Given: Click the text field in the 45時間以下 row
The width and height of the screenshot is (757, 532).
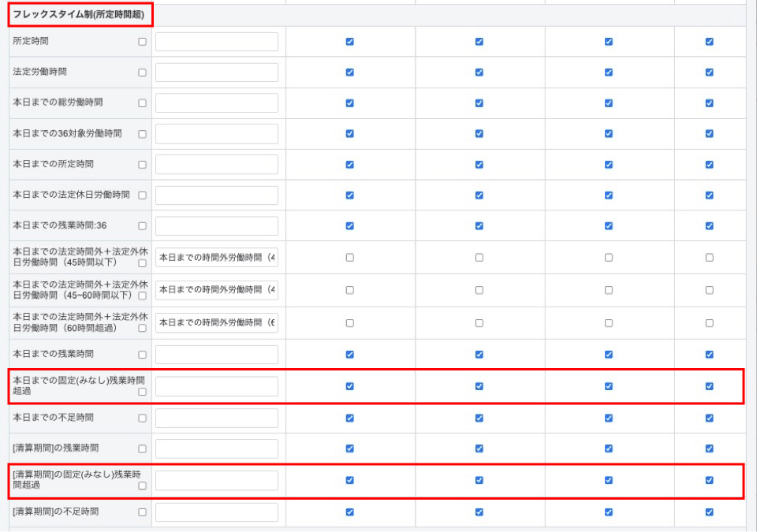Looking at the screenshot, I should (x=217, y=257).
